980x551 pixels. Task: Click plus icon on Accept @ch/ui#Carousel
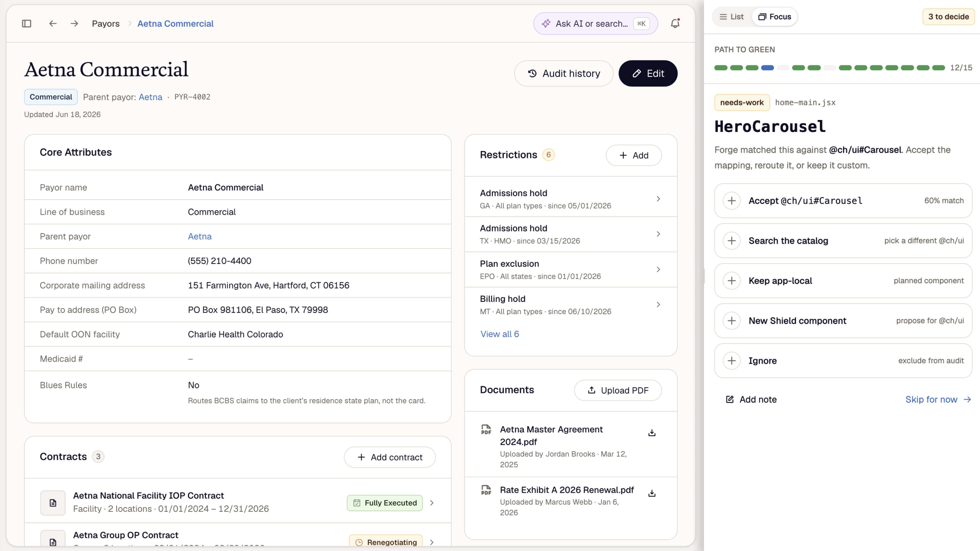[x=732, y=201]
